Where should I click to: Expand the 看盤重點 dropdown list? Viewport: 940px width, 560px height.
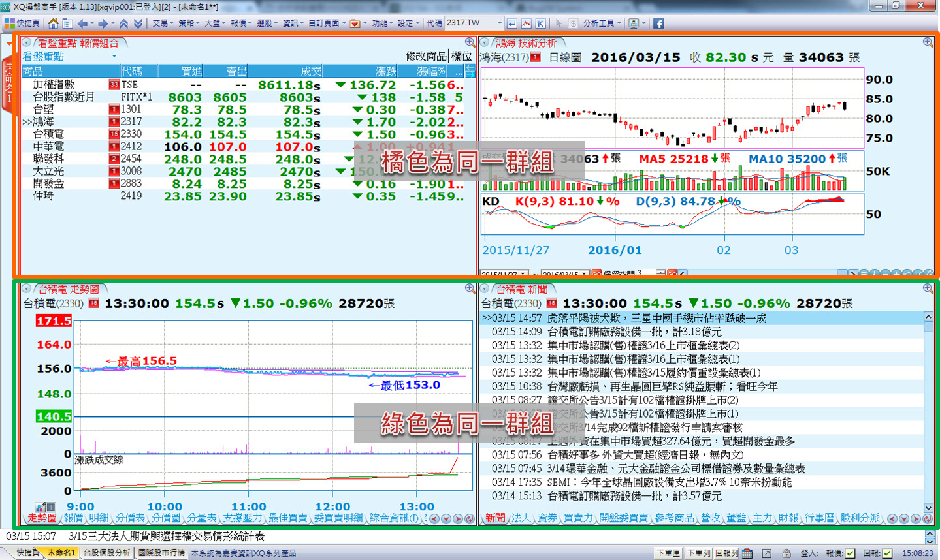[x=114, y=57]
